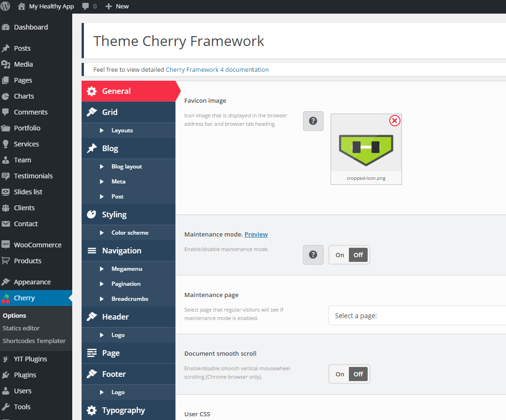Open the Select a page dropdown

coord(416,316)
